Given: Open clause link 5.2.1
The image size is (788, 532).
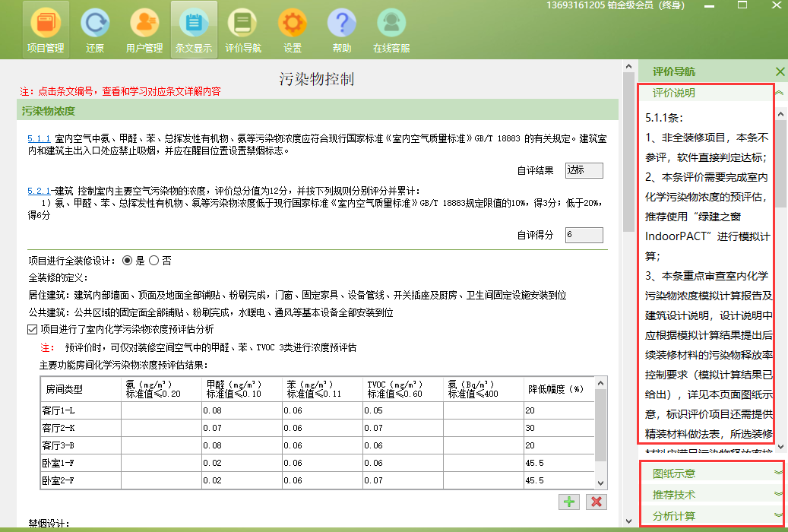Looking at the screenshot, I should point(39,191).
